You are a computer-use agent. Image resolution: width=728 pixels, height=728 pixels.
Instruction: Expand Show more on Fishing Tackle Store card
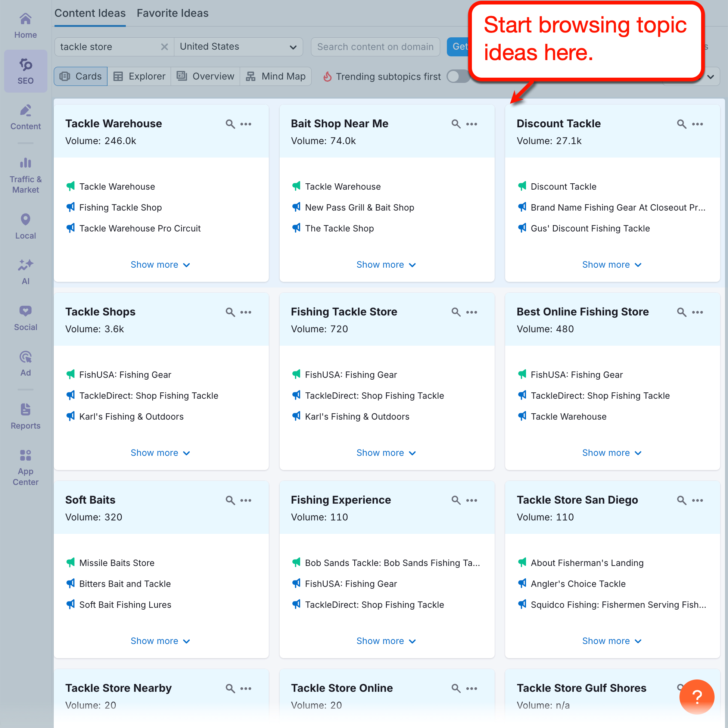(x=386, y=452)
